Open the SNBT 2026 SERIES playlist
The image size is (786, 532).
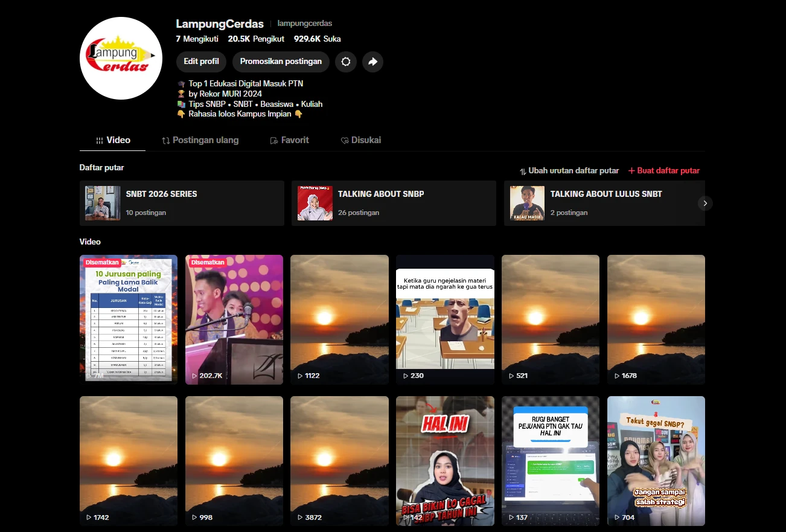coord(182,204)
